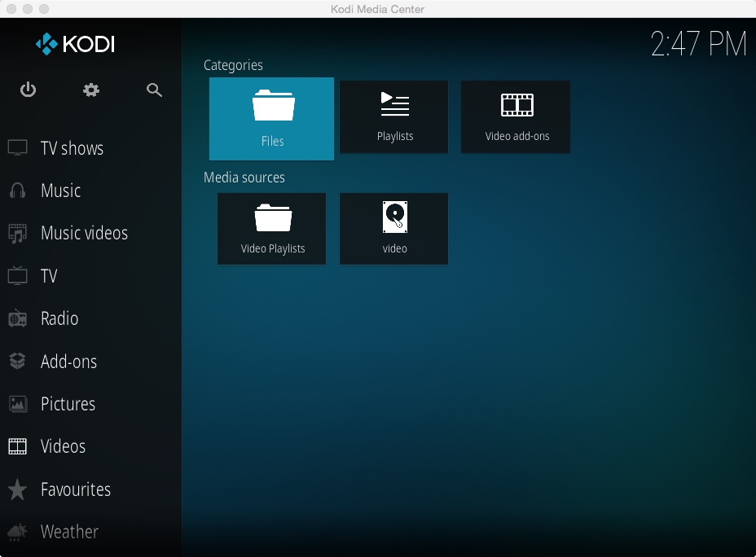
Task: Open the Weather section
Action: [69, 532]
